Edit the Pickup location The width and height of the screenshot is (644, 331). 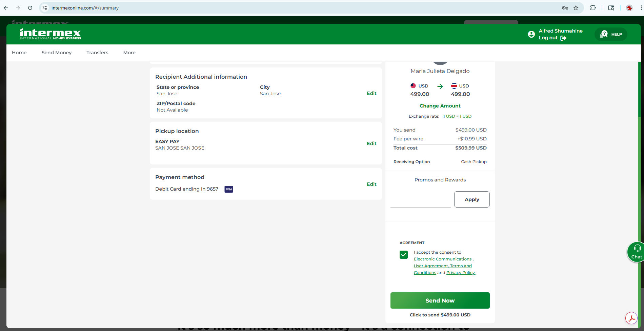pos(371,143)
